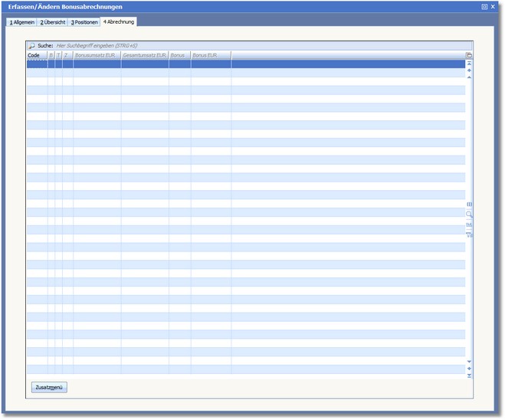
Task: Click the column settings icon on right edge
Action: pos(469,205)
